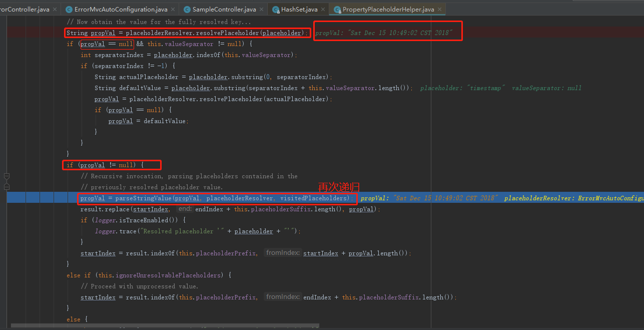The height and width of the screenshot is (330, 644).
Task: Click the locked class icon on HashSet.java tab
Action: (276, 9)
